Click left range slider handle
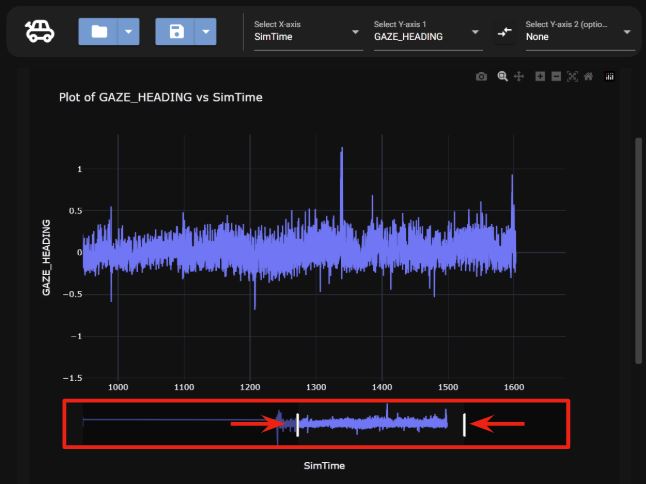Viewport: 646px width, 484px height. [x=297, y=425]
